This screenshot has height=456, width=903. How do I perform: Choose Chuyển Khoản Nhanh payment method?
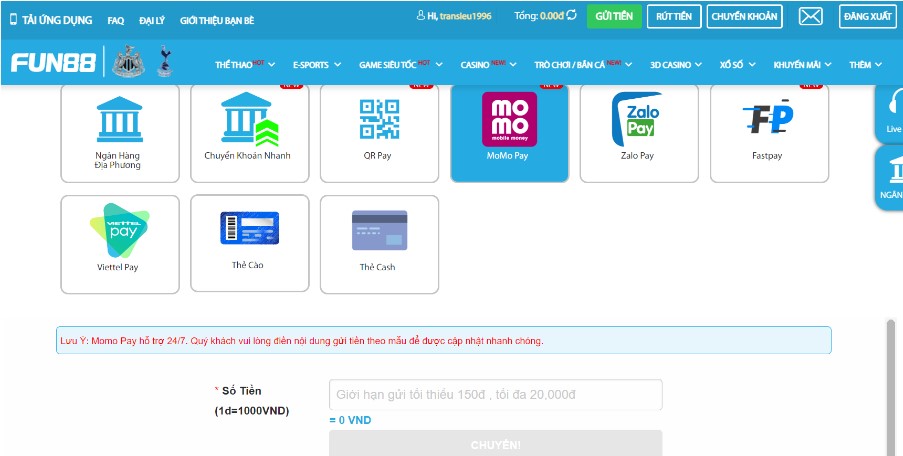point(249,133)
